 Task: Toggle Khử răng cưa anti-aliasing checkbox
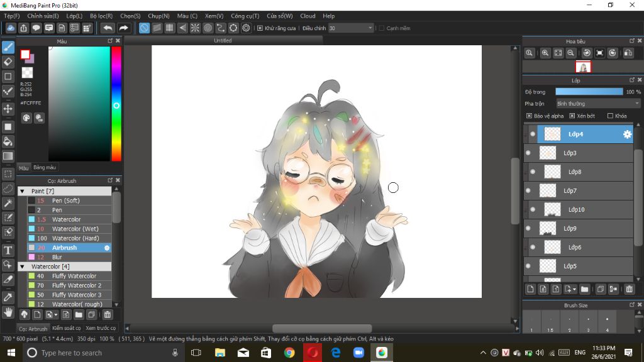(x=260, y=28)
